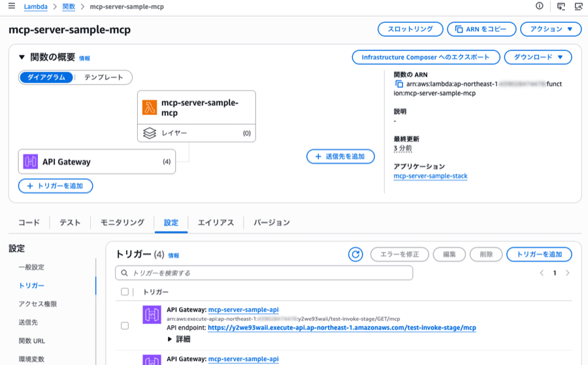
Task: Open the info panel icon in top bar
Action: coord(539,6)
